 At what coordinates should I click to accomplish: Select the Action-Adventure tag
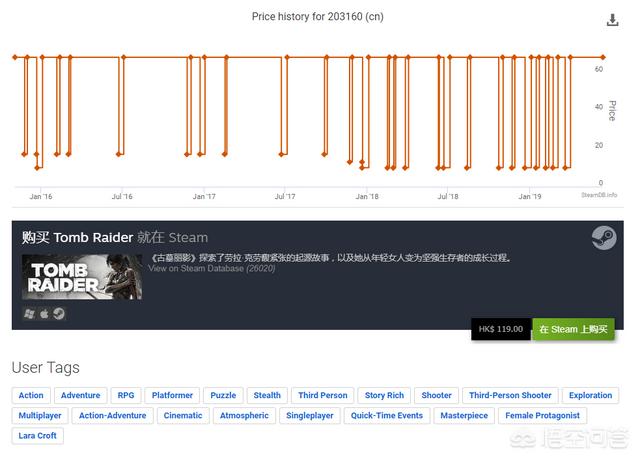113,416
